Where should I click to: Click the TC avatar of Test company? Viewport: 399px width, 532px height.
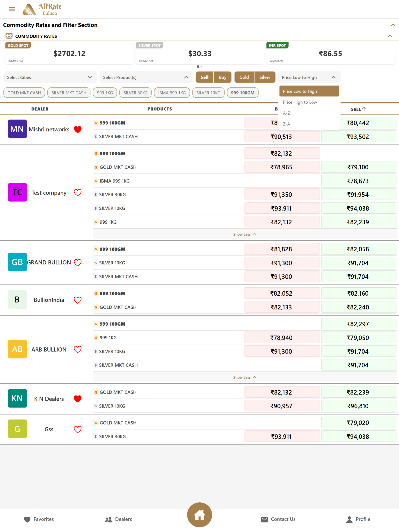17,192
